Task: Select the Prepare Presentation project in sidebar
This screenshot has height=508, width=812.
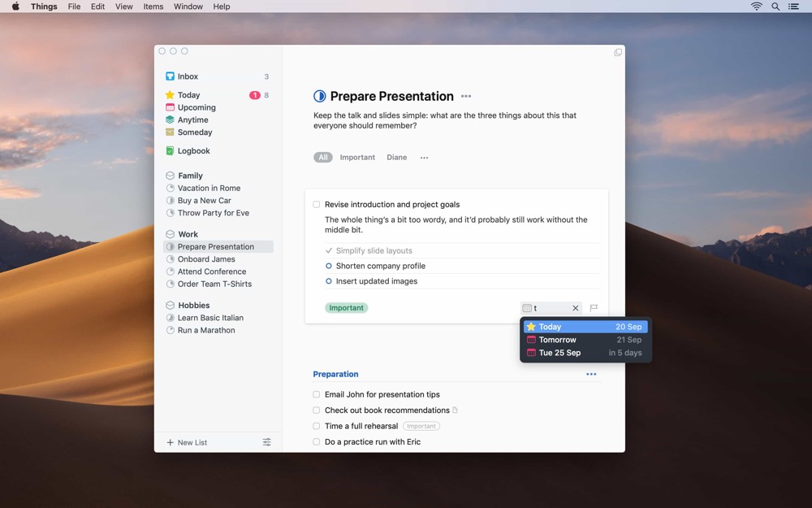Action: [x=218, y=247]
